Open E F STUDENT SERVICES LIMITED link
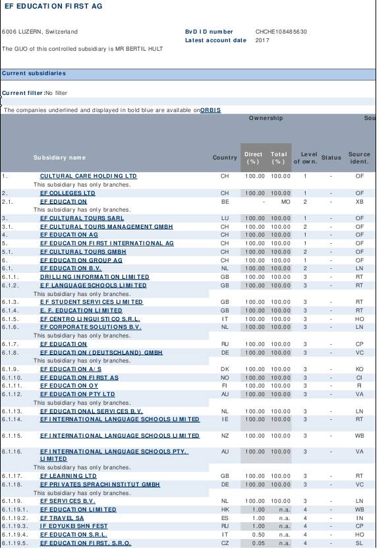This screenshot has height=555, width=392. click(92, 302)
